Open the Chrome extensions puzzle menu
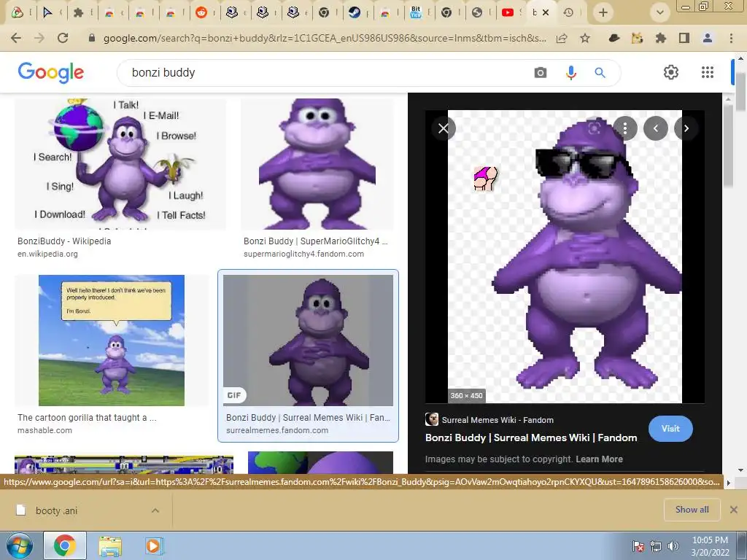Image resolution: width=747 pixels, height=560 pixels. tap(661, 38)
